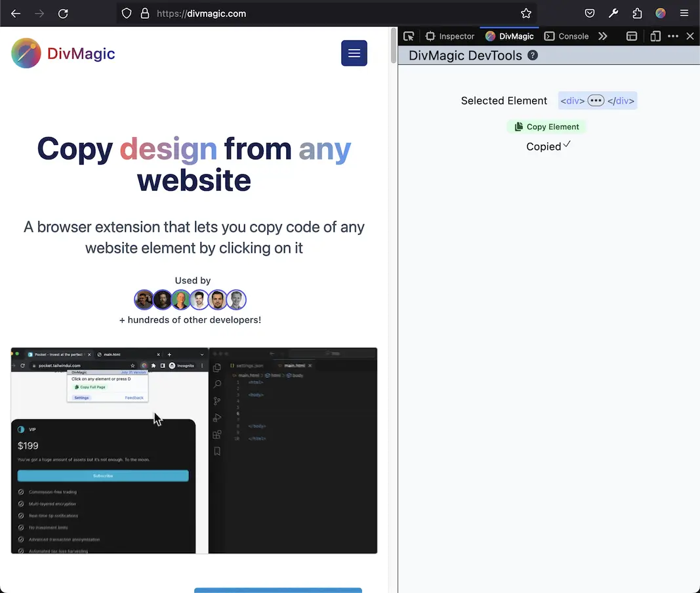Click the 'DivMagic DevTools' panel title
Image resolution: width=700 pixels, height=593 pixels.
coord(464,55)
